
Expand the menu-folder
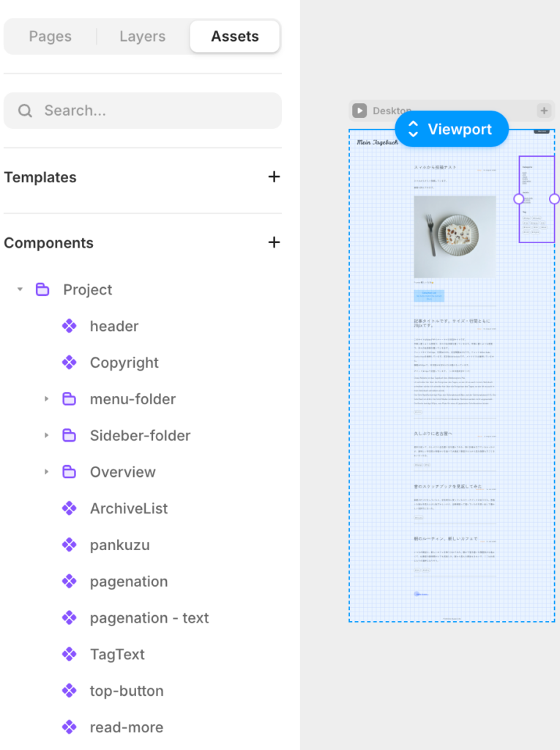[x=46, y=399]
